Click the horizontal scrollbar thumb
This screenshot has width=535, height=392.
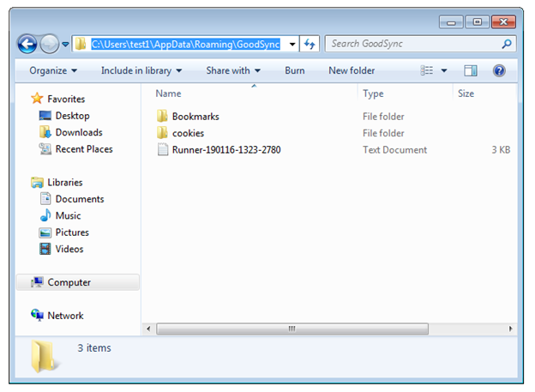pos(292,329)
